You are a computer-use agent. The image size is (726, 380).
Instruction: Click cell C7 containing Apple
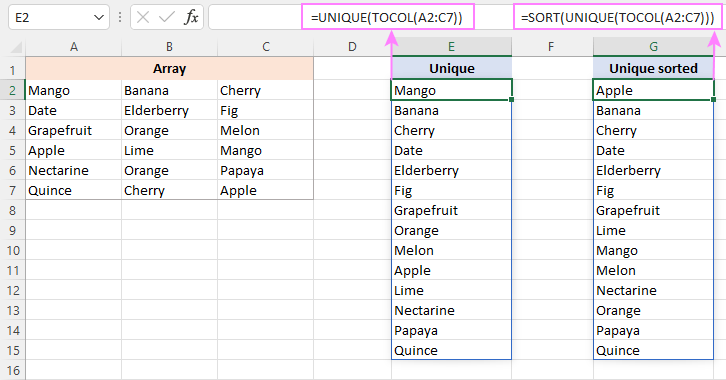coord(265,190)
